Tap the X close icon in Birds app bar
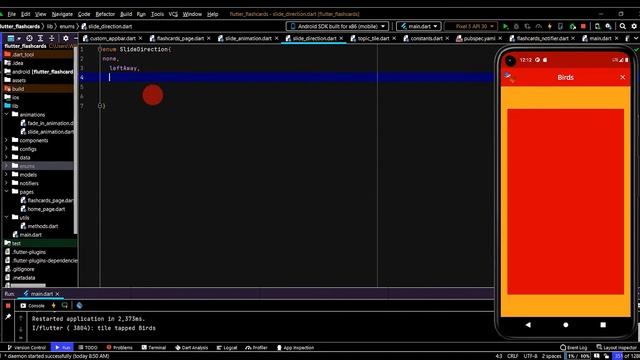Viewport: 640px width, 360px height. pyautogui.click(x=622, y=77)
